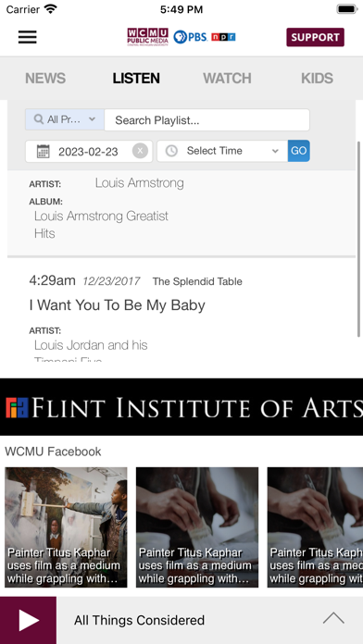This screenshot has height=644, width=363.
Task: Tap the NPR logo
Action: (223, 37)
